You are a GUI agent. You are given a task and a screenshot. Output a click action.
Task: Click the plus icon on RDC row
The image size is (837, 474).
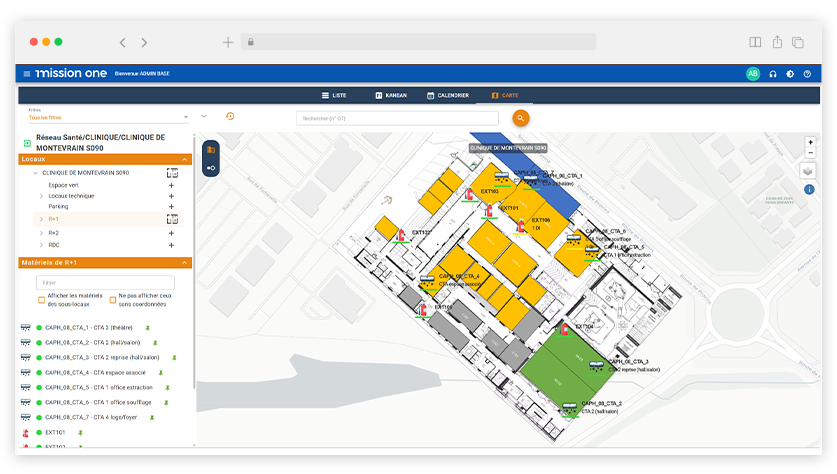(171, 246)
